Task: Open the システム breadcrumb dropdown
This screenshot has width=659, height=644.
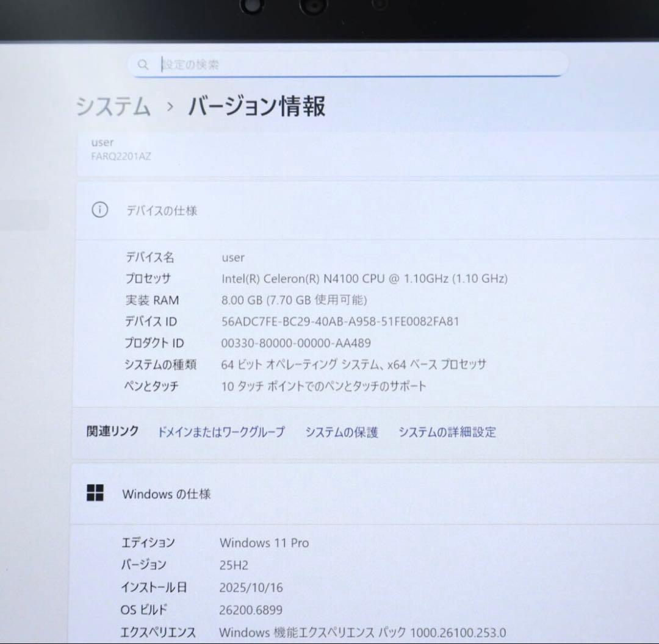Action: click(113, 107)
